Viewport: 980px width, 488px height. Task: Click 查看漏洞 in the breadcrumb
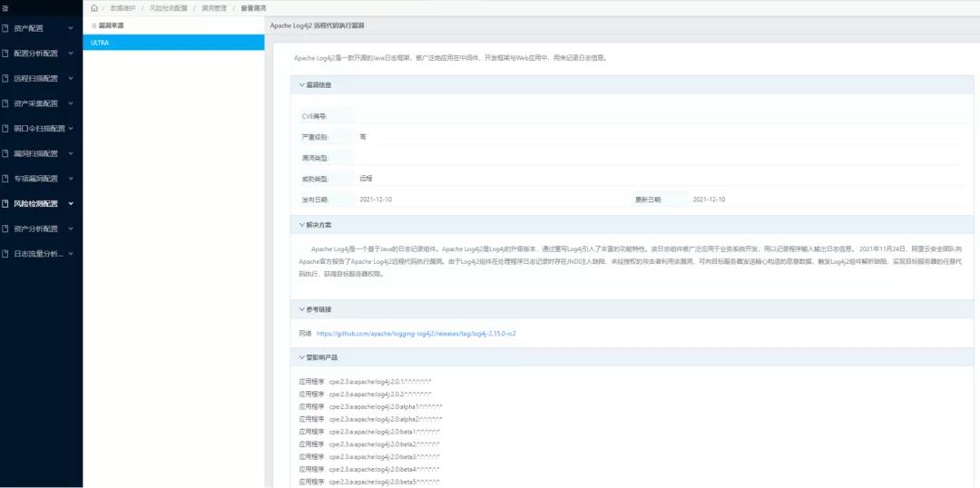(253, 8)
